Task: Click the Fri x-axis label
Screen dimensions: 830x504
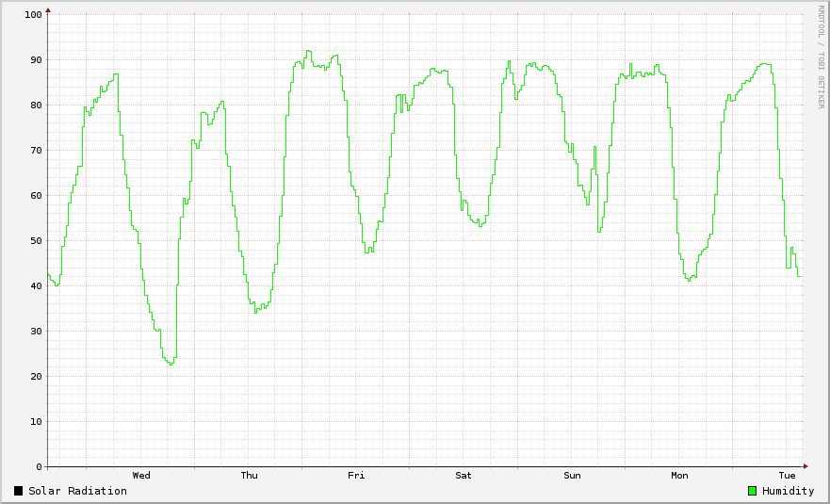Action: pos(356,476)
